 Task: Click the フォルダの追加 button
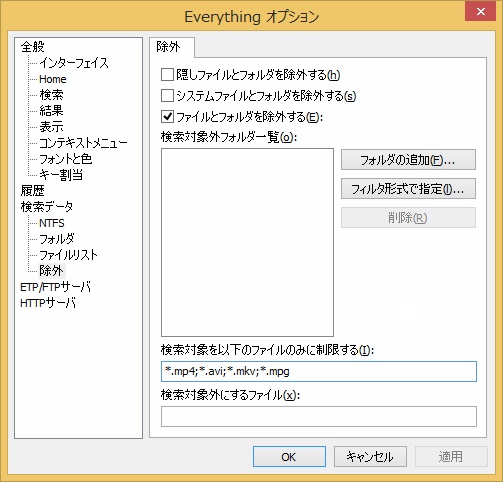coord(408,160)
